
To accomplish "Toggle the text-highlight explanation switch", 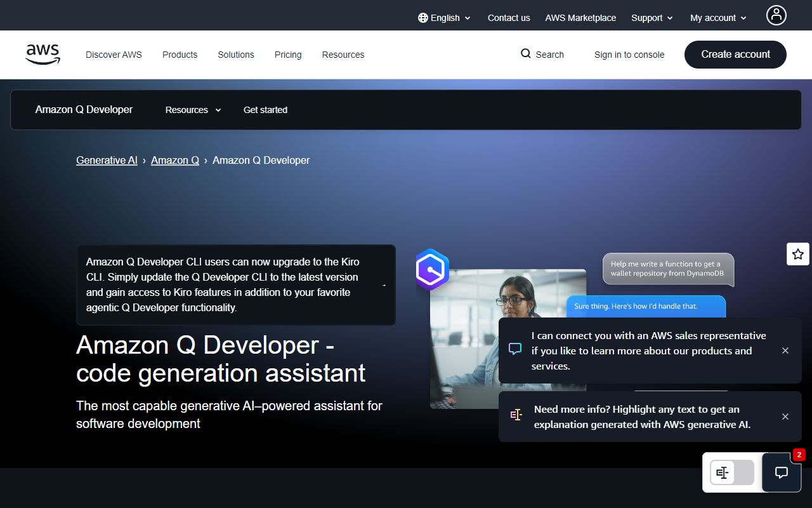I will 731,472.
